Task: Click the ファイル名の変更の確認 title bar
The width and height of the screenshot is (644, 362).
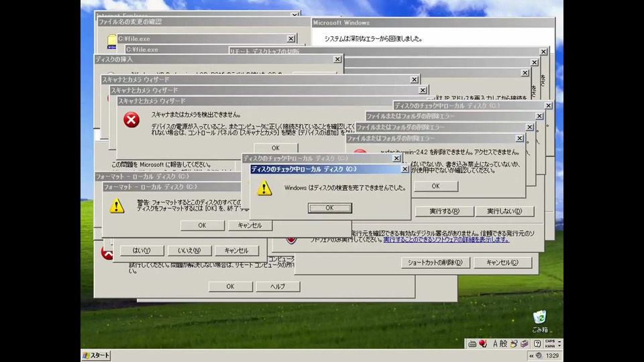Action: point(203,21)
